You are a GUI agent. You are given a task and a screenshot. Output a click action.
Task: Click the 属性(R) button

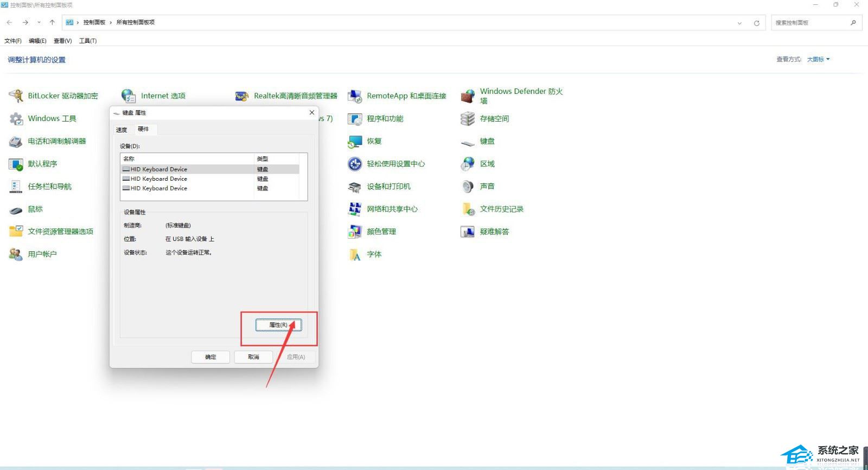click(278, 325)
